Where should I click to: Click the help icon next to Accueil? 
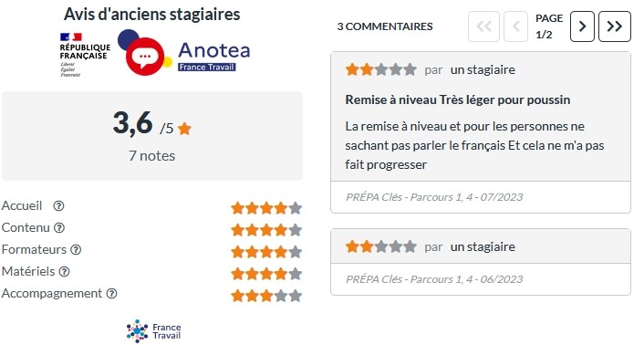point(58,205)
